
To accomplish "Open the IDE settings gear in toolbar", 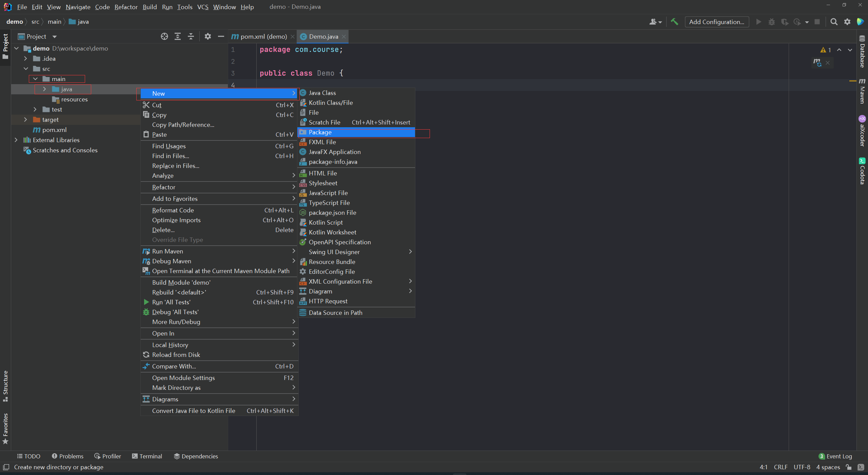I will 847,22.
